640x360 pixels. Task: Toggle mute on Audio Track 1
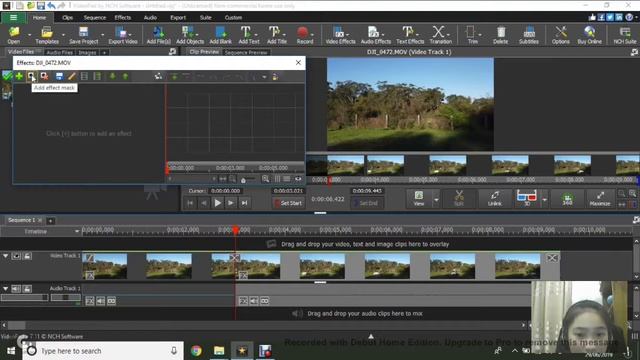[16, 289]
